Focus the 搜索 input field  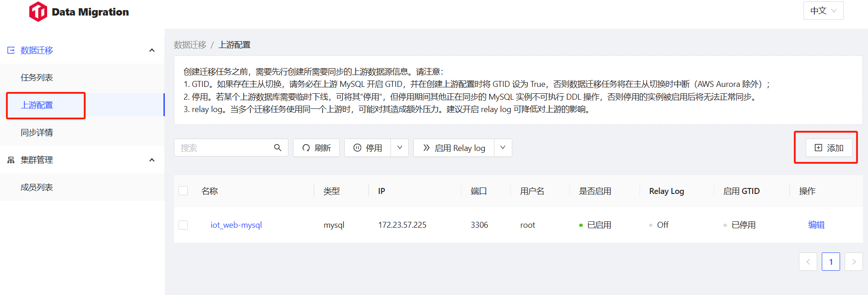pos(224,148)
